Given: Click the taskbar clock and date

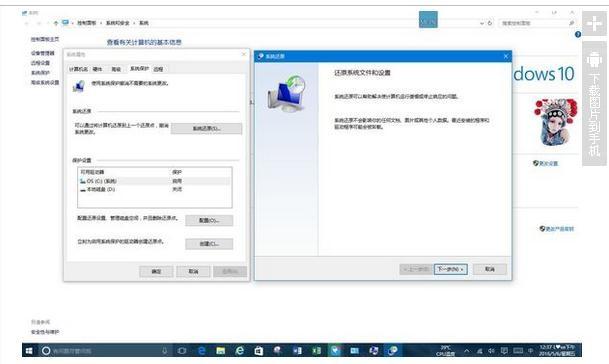Looking at the screenshot, I should point(557,351).
